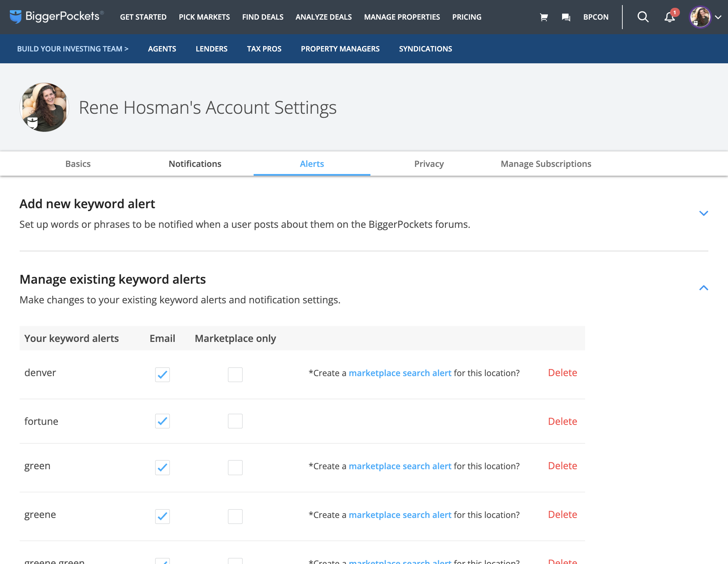728x564 pixels.
Task: Open the GET STARTED menu
Action: tap(143, 17)
